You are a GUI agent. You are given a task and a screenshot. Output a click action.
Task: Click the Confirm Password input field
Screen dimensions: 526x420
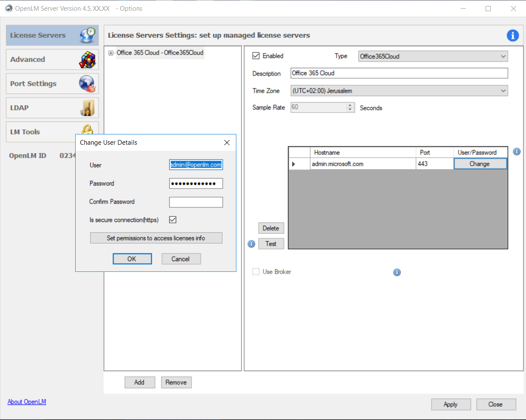click(x=196, y=202)
